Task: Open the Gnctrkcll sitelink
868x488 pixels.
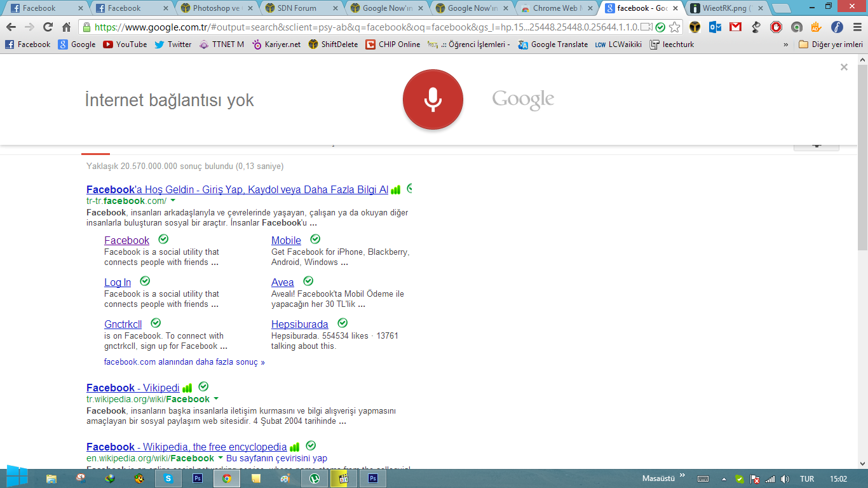Action: pos(123,324)
